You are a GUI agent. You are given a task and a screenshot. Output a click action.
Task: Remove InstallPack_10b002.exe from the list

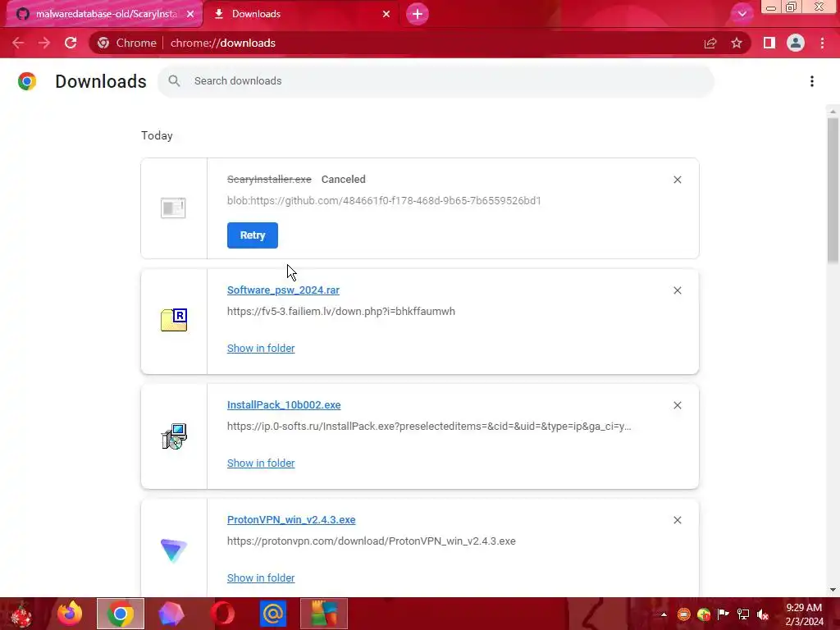(677, 405)
